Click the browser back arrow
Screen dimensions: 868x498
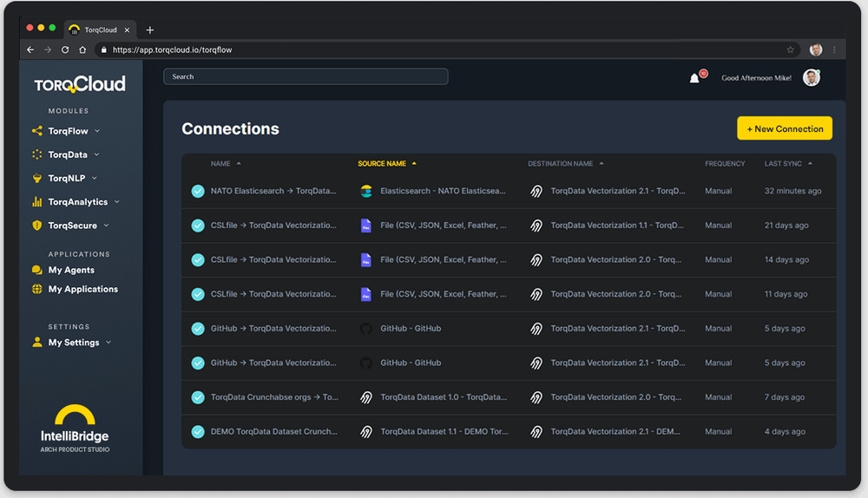[30, 49]
